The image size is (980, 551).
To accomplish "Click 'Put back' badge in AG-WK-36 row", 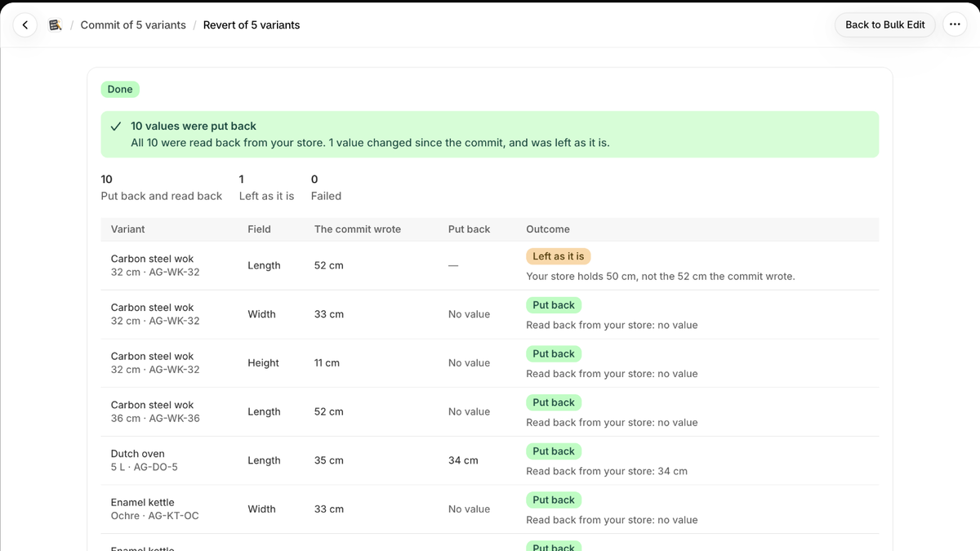I will pos(554,402).
